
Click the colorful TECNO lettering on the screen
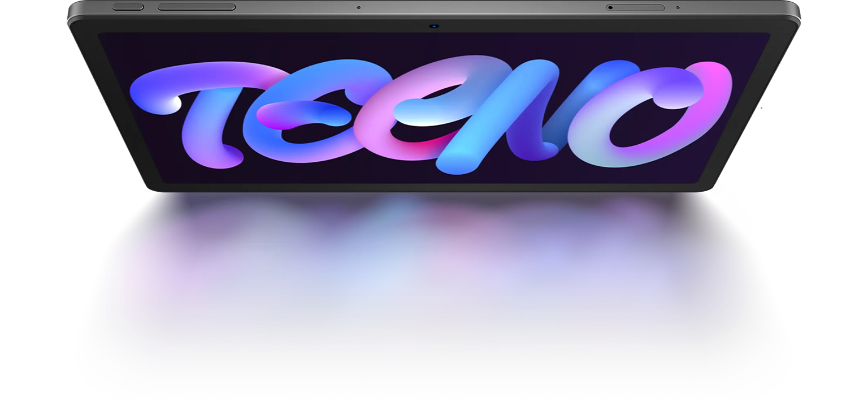[x=432, y=114]
